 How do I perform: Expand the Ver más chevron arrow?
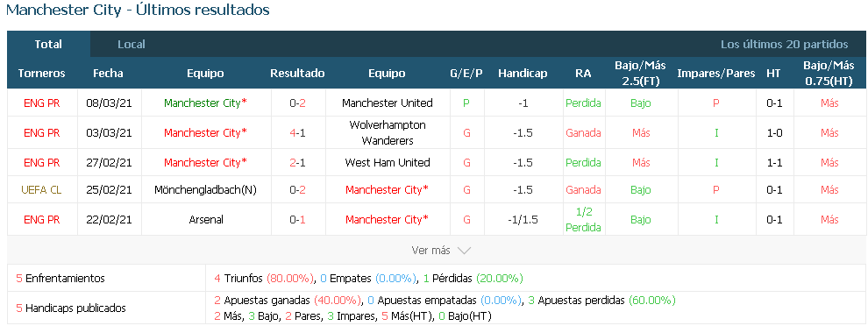coord(464,251)
